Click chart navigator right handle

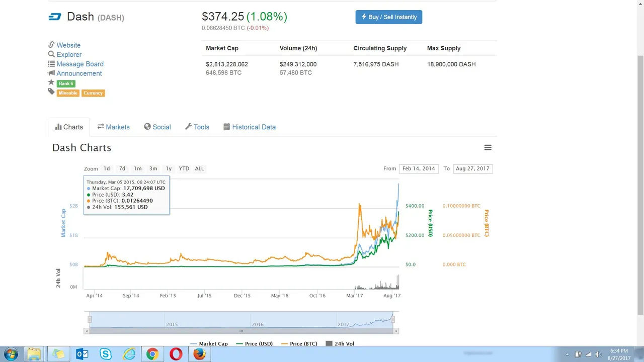(x=393, y=319)
